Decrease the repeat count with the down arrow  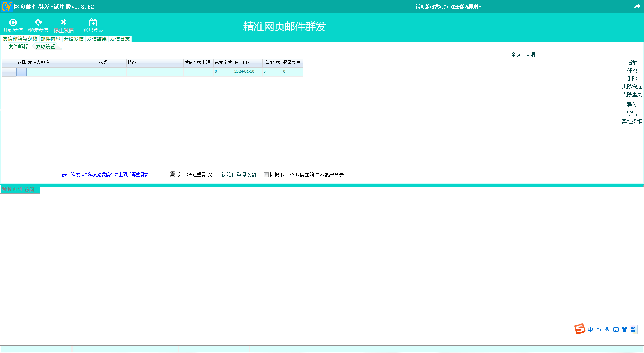point(173,176)
